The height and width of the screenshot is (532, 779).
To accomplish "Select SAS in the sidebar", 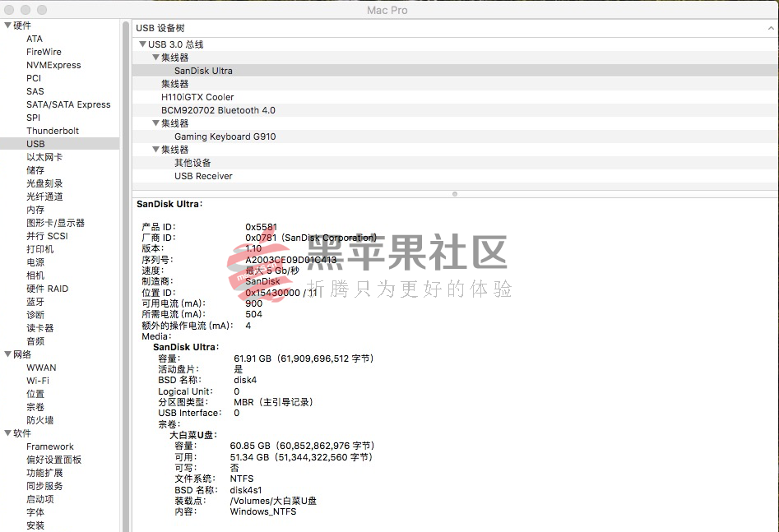I will pyautogui.click(x=35, y=91).
